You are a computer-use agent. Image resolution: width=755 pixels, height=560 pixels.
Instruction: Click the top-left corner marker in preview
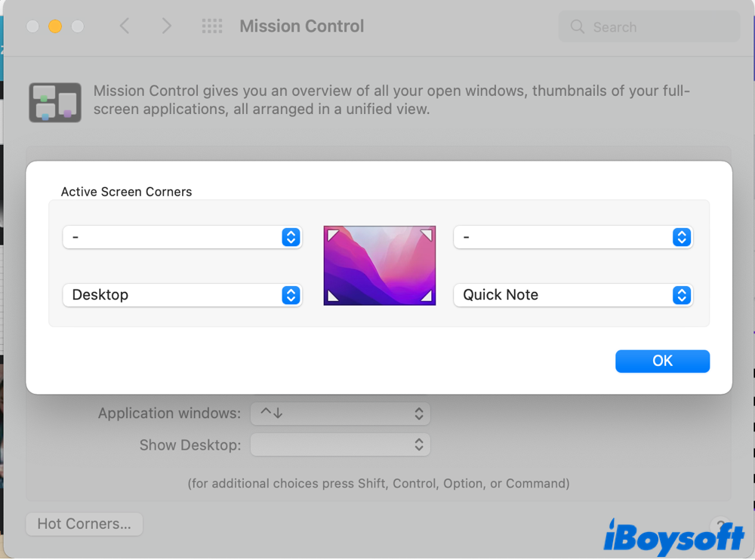tap(332, 235)
